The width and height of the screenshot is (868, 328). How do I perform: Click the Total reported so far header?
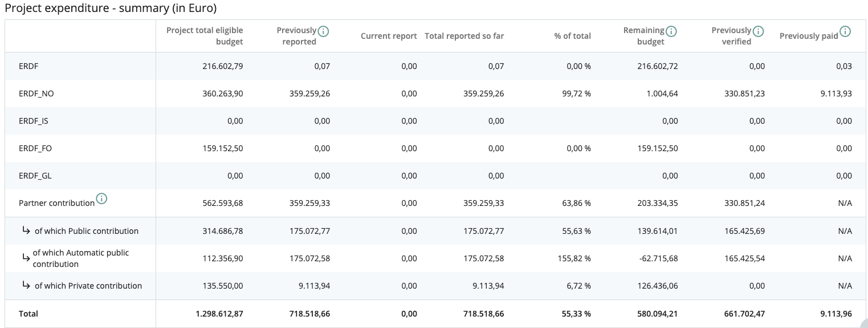click(464, 36)
